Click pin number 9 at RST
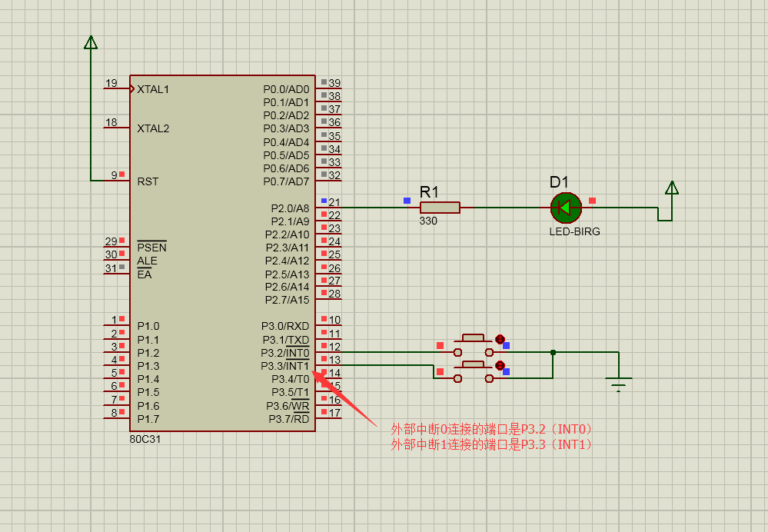Image resolution: width=768 pixels, height=532 pixels. [114, 175]
